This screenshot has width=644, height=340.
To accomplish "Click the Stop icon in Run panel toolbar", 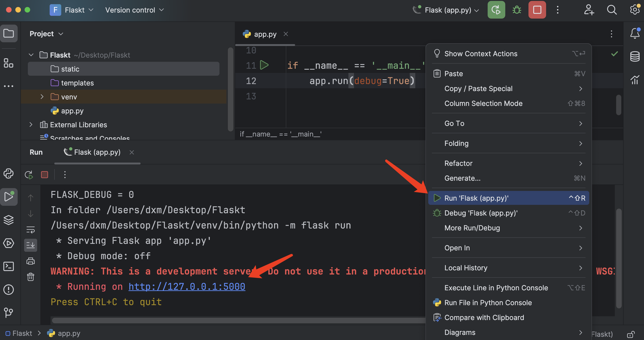I will pyautogui.click(x=45, y=175).
